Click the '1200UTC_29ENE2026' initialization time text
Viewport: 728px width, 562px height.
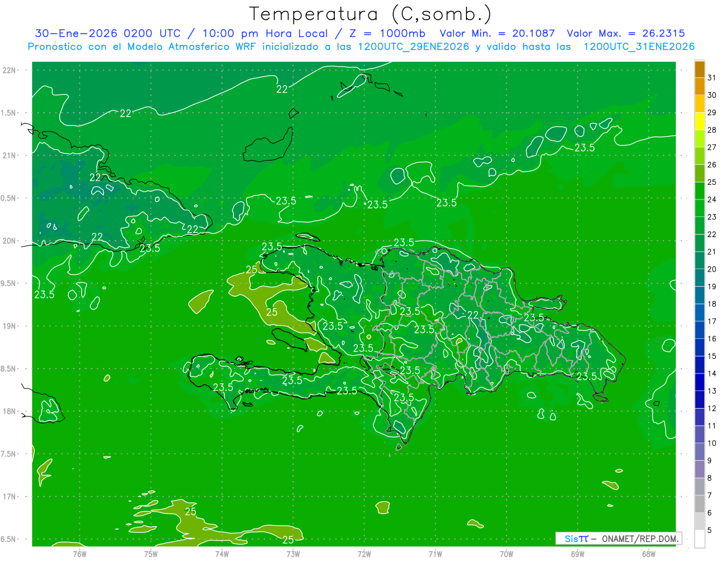(413, 47)
